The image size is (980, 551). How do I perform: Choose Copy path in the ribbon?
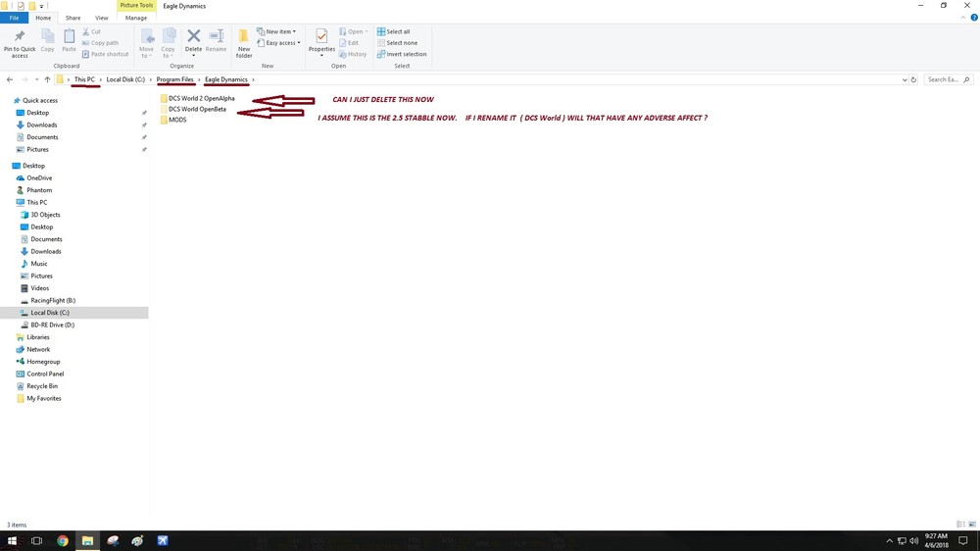[x=100, y=42]
